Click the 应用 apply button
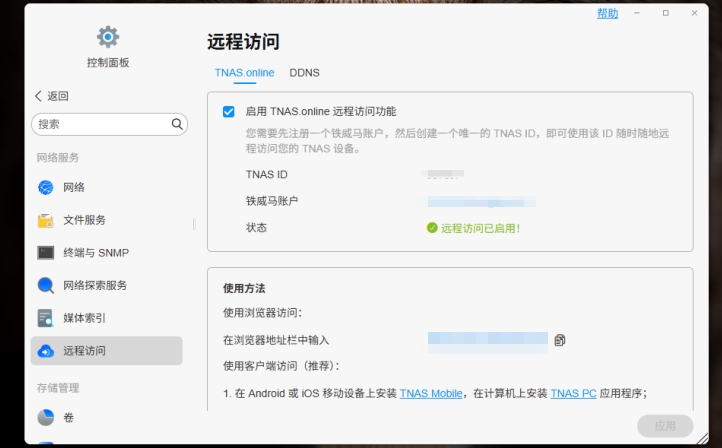 click(665, 426)
